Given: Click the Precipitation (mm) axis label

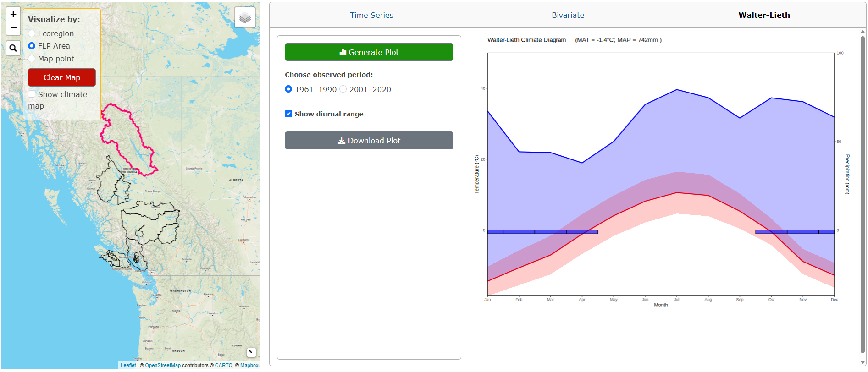Looking at the screenshot, I should 847,174.
